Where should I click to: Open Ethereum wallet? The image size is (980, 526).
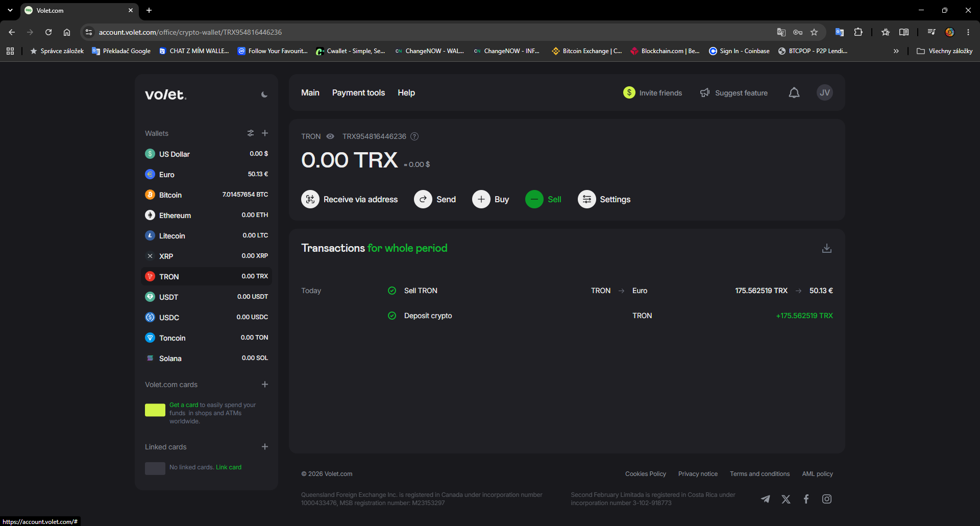206,215
